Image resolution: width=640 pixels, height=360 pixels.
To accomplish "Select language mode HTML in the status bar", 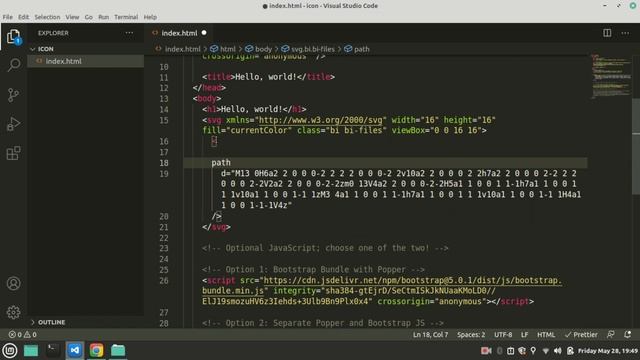I will 546,335.
